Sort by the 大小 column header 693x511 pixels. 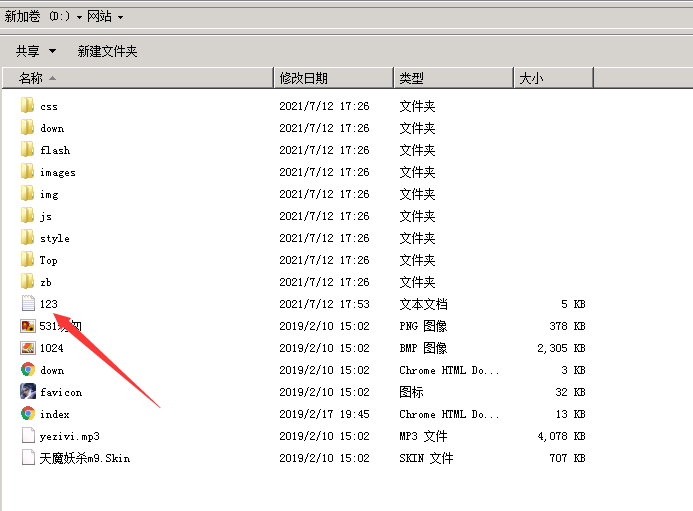tap(553, 78)
